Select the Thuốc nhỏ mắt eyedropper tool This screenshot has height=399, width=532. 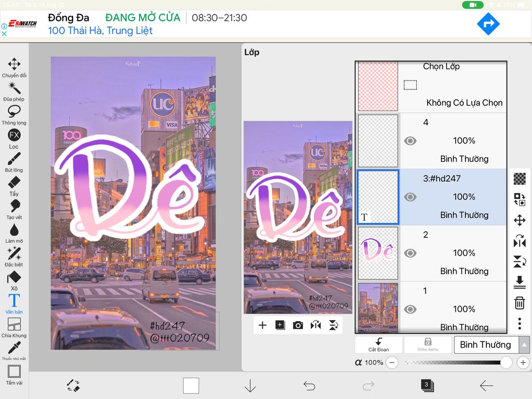point(14,351)
